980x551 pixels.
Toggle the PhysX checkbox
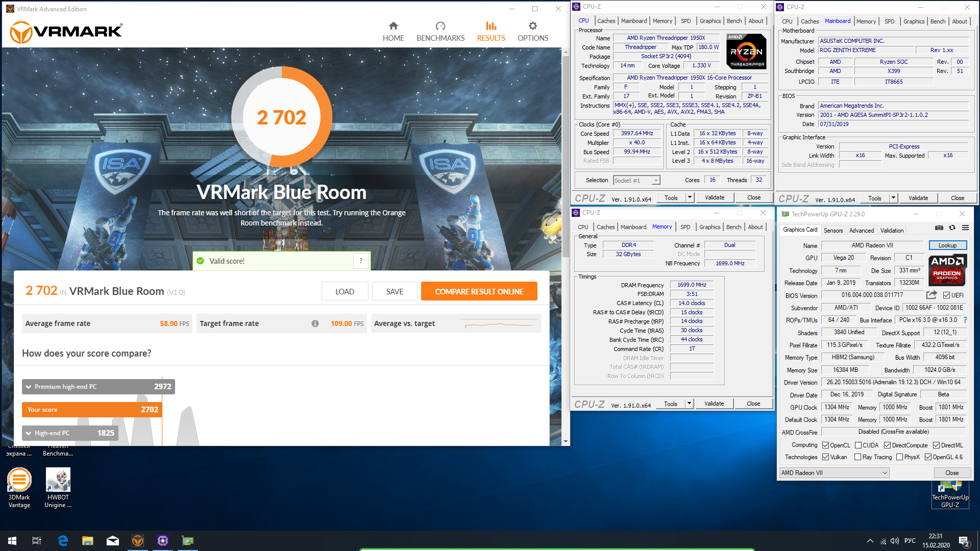click(899, 457)
